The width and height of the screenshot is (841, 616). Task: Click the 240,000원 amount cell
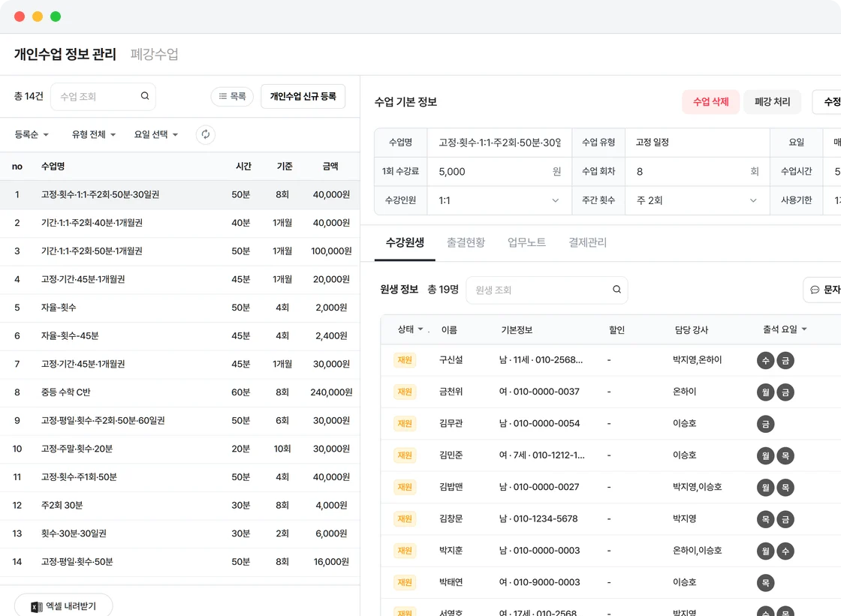pyautogui.click(x=331, y=392)
